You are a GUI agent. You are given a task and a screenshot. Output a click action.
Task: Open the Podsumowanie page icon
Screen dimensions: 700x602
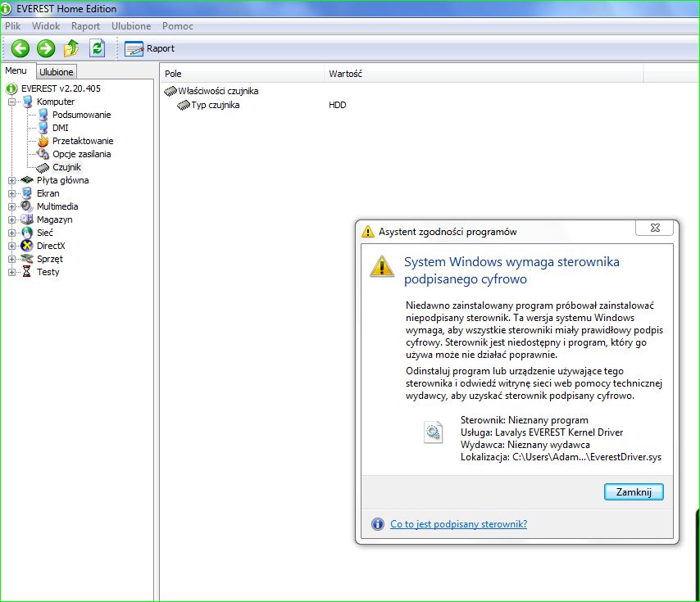(x=43, y=115)
